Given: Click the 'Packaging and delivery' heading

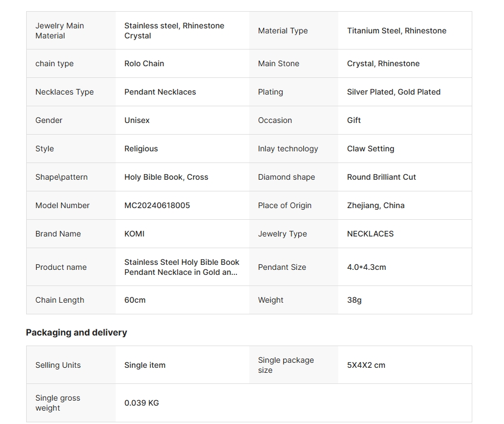Looking at the screenshot, I should [76, 332].
